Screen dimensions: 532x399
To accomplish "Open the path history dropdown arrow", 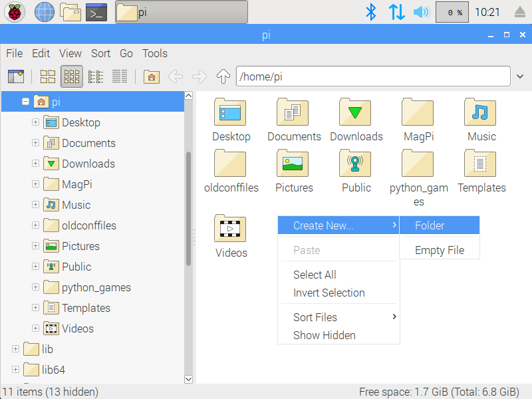I will [x=520, y=76].
